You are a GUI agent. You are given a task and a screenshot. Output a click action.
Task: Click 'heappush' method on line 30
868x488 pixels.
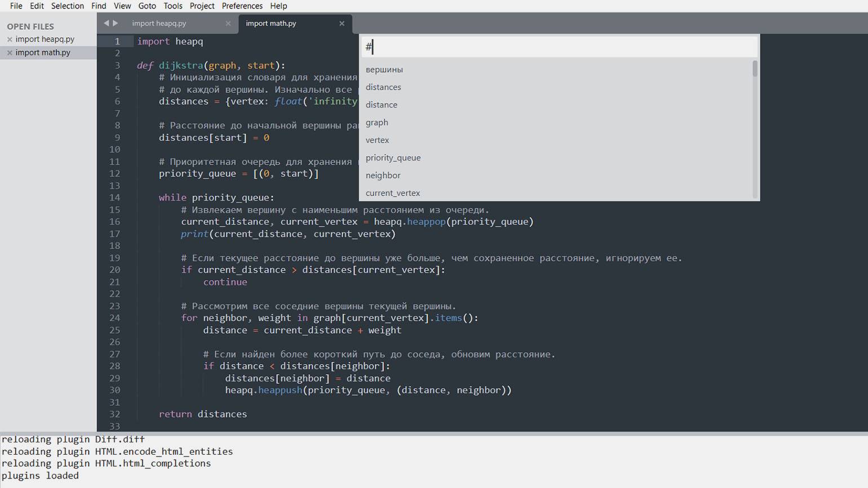280,390
